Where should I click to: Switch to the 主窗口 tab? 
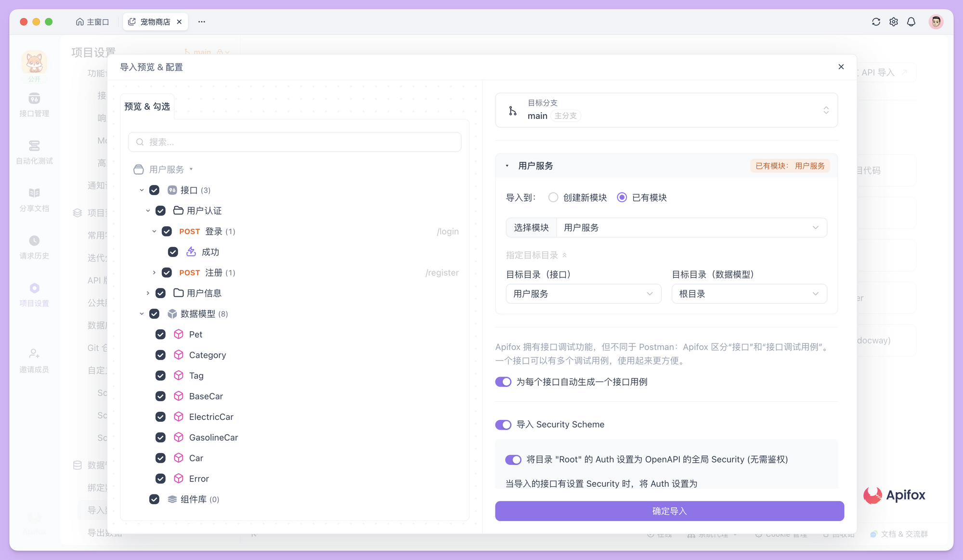point(92,22)
